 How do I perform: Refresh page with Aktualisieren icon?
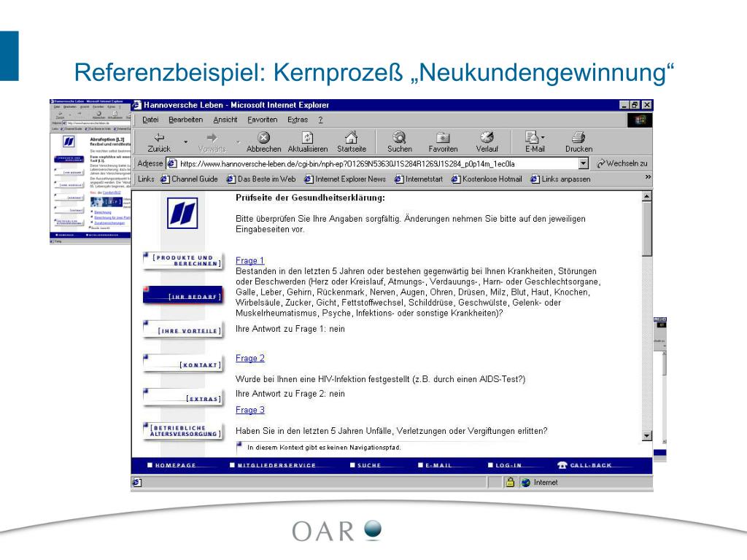click(x=308, y=138)
